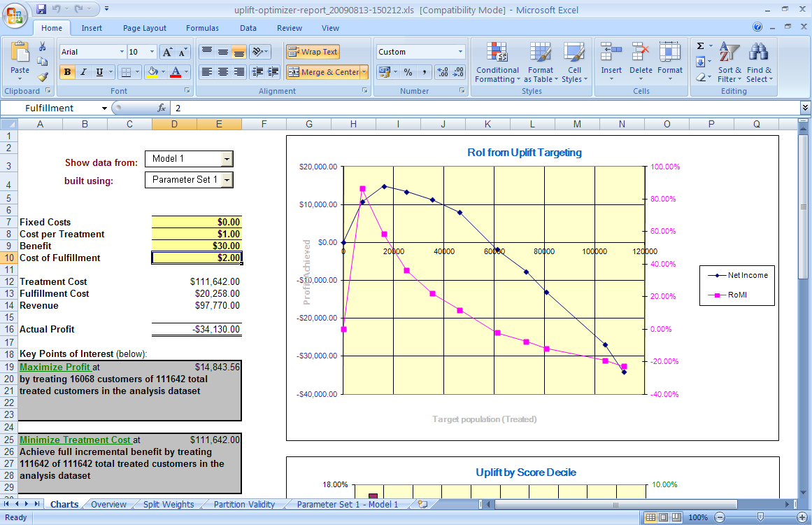Toggle Merge & Center

(323, 72)
